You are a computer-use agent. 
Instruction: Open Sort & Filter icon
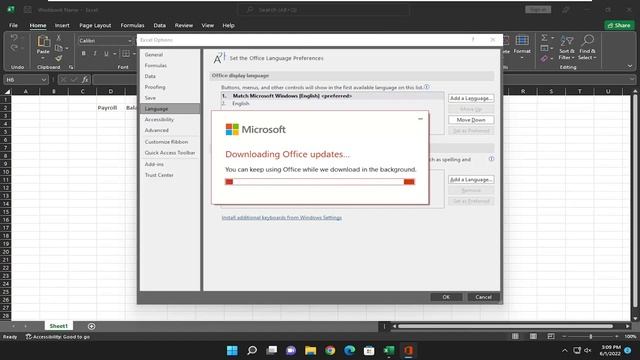pyautogui.click(x=567, y=41)
